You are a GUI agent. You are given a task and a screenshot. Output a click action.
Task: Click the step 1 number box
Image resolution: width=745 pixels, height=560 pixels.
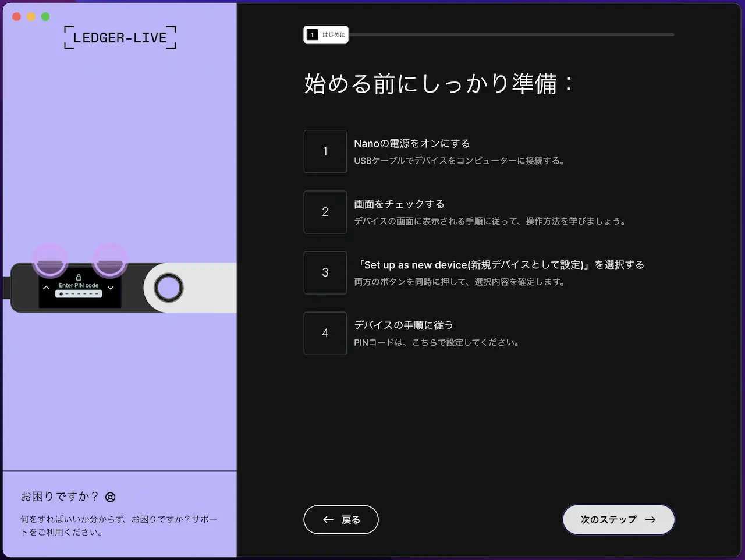click(325, 151)
